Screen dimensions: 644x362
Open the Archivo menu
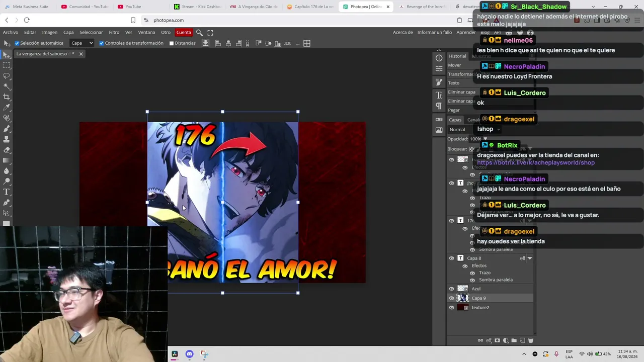click(x=11, y=32)
